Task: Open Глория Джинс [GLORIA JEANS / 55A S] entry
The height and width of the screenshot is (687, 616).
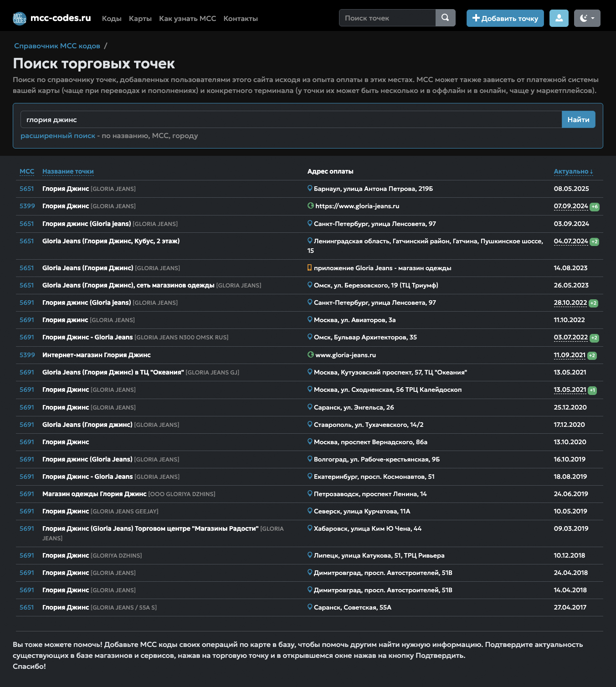Action: tap(99, 607)
